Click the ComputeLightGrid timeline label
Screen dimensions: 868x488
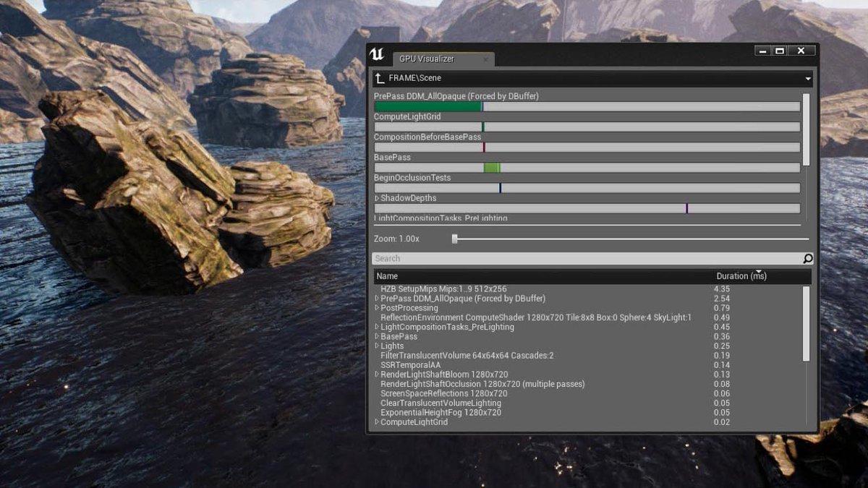(407, 117)
